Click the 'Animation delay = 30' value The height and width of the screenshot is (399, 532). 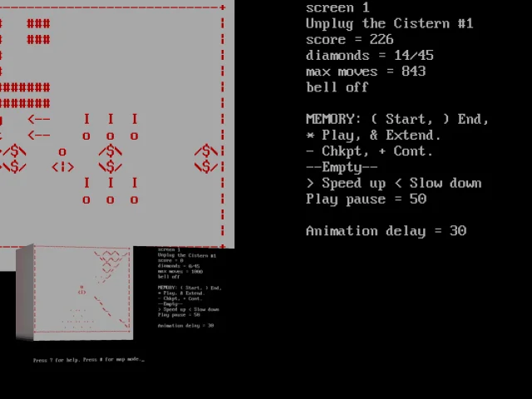386,231
